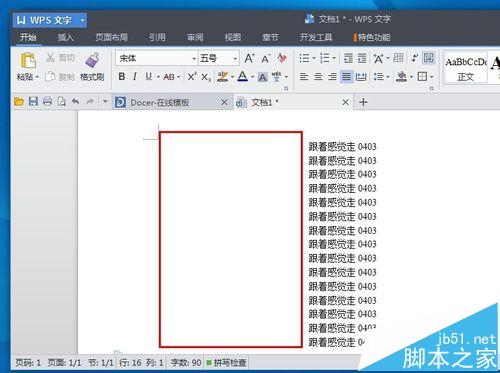Screen dimensions: 500x373
Task: Add a new document tab
Action: click(x=363, y=102)
